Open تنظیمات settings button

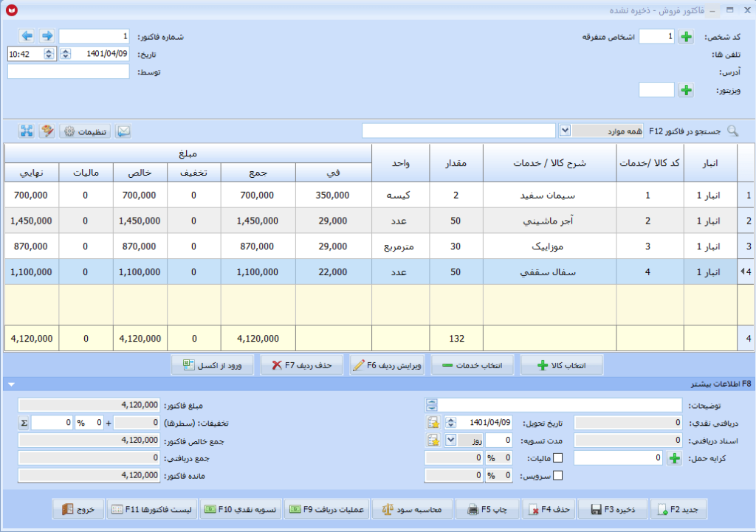point(86,131)
